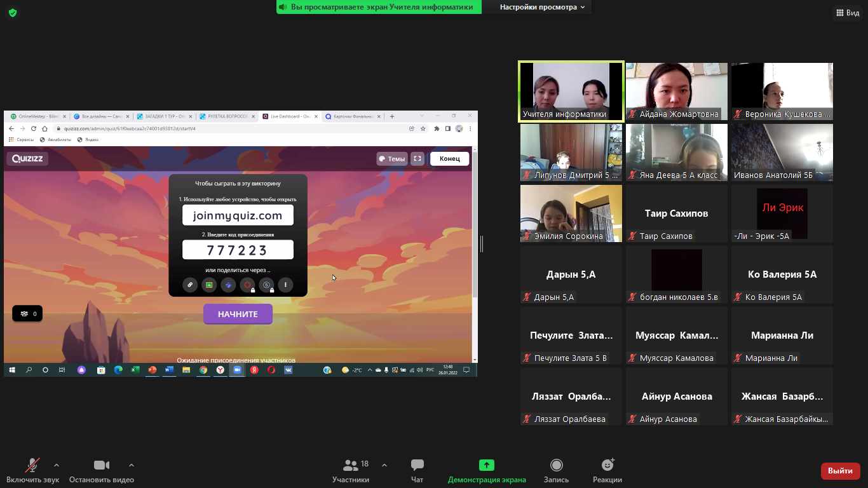The height and width of the screenshot is (488, 868).
Task: Toggle camera off with Остановить видео
Action: pos(101,466)
